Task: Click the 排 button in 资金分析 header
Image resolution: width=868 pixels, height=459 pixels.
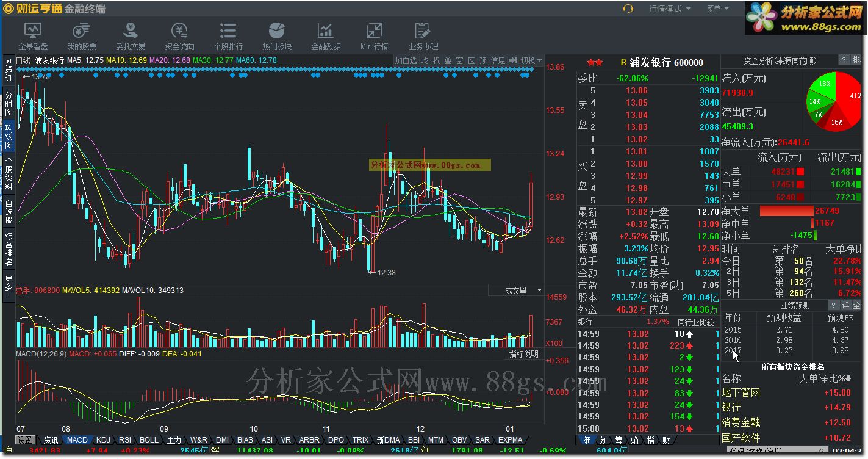Action: click(856, 60)
